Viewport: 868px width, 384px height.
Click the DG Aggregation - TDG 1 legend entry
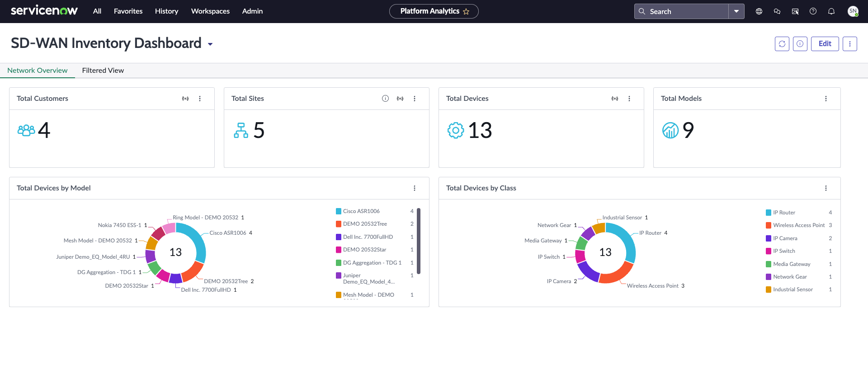[x=375, y=263]
